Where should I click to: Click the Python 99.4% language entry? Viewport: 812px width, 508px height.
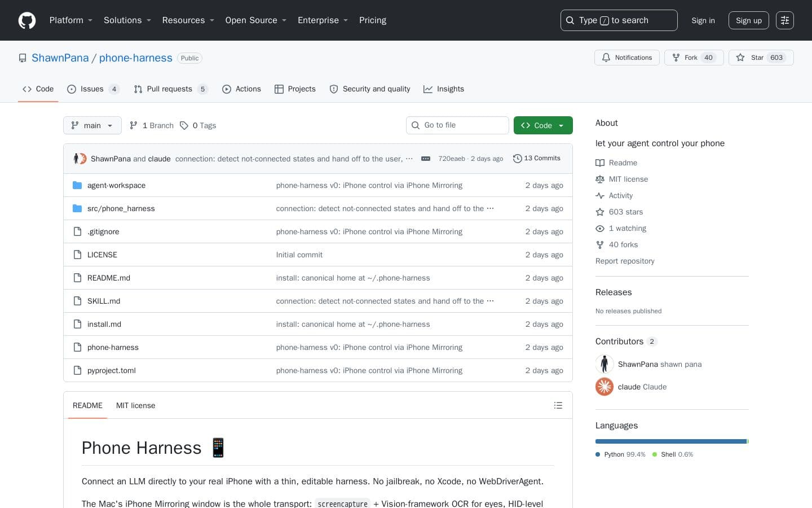[620, 454]
